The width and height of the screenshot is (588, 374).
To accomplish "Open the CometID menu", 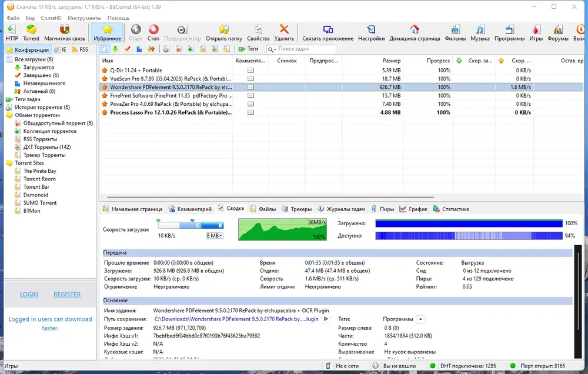I will tap(51, 18).
